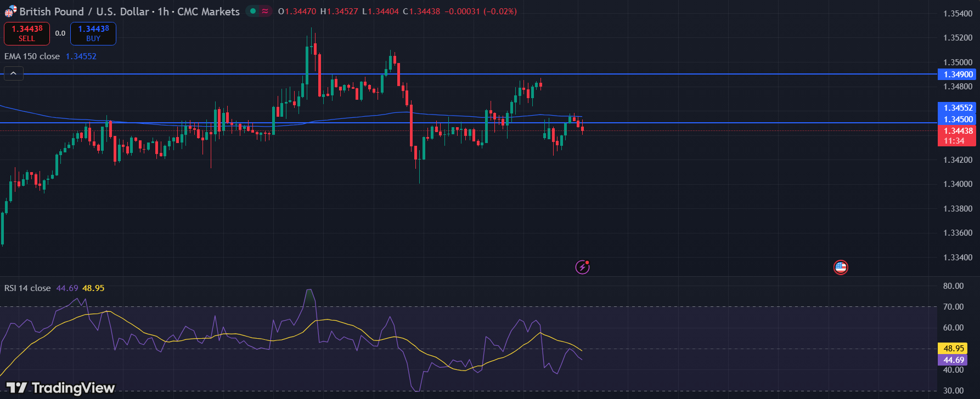This screenshot has width=980, height=399.
Task: Click the red current price 1.34438 label
Action: tap(958, 131)
